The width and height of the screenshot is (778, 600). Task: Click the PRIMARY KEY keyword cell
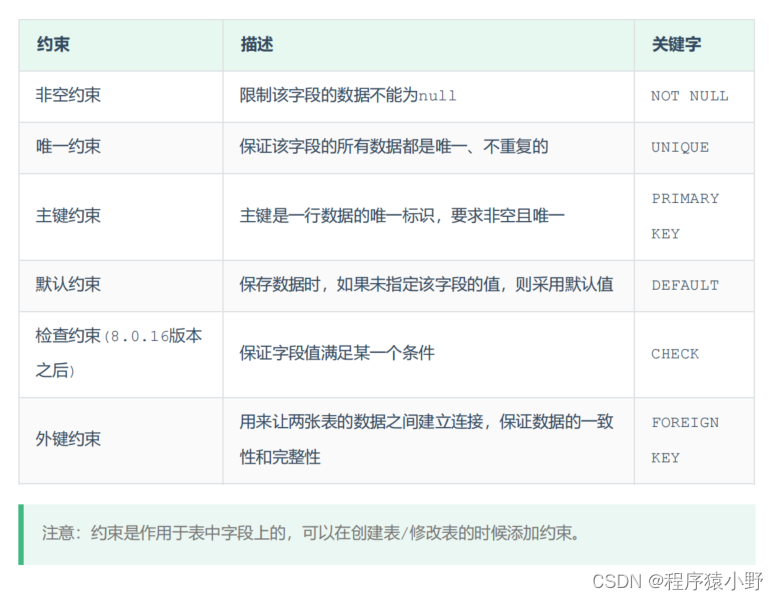coord(685,216)
